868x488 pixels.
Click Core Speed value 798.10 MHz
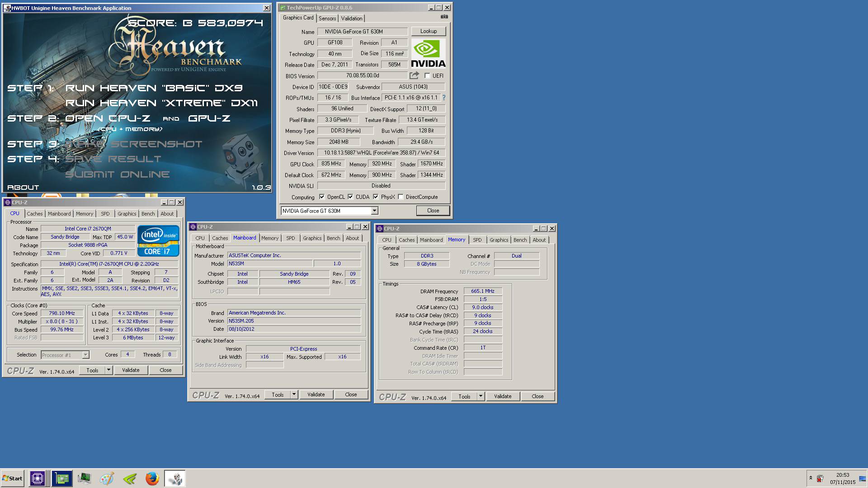click(x=62, y=313)
